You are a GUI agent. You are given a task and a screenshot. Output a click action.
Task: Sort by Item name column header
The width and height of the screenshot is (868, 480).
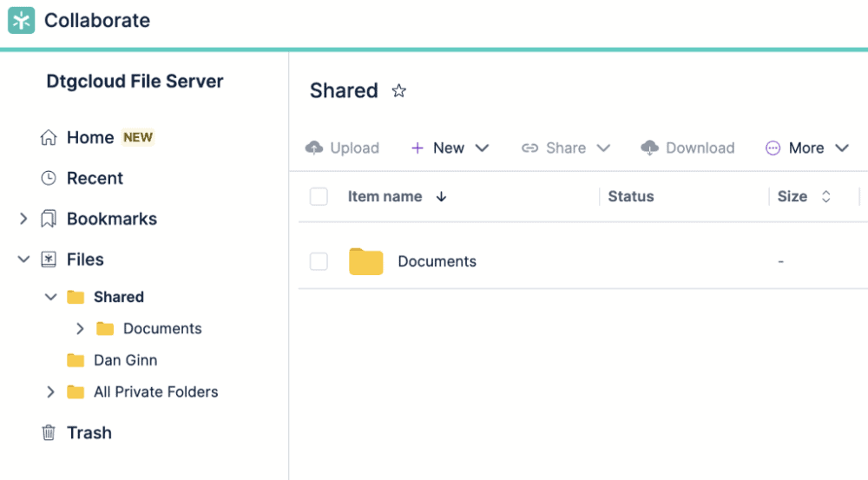pos(385,196)
